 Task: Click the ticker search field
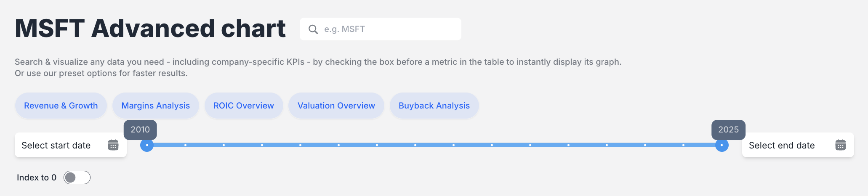click(x=381, y=29)
